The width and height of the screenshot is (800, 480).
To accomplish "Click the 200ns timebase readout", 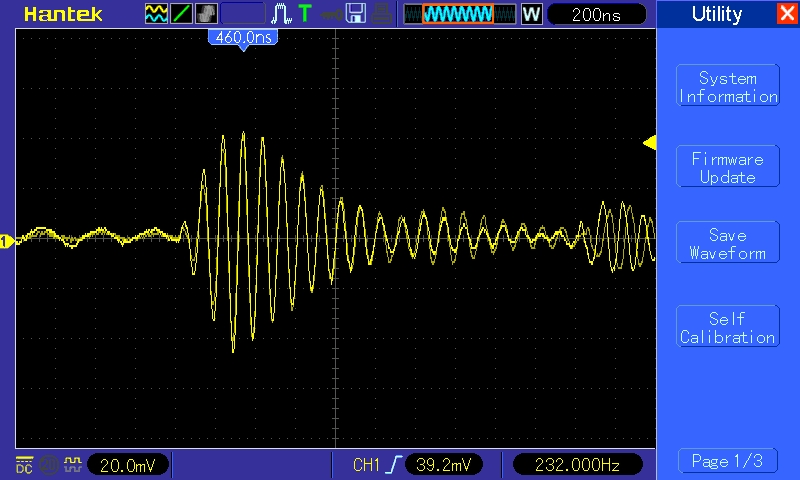I will [x=596, y=14].
